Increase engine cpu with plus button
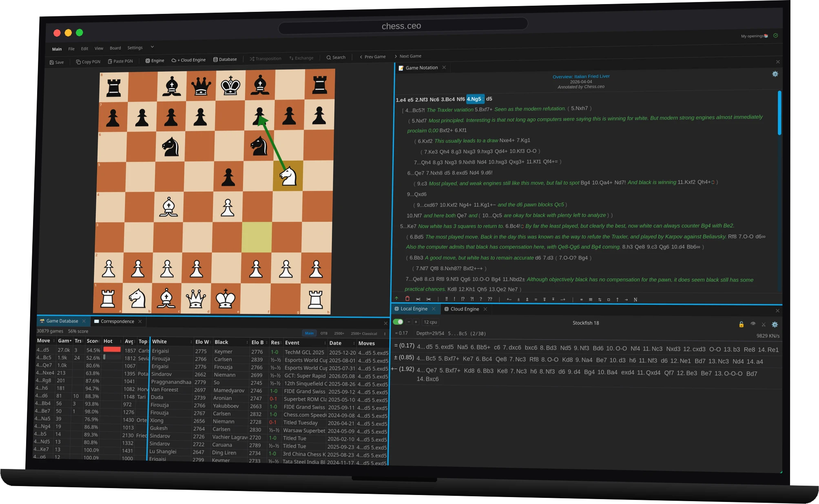The width and height of the screenshot is (819, 504). 416,322
